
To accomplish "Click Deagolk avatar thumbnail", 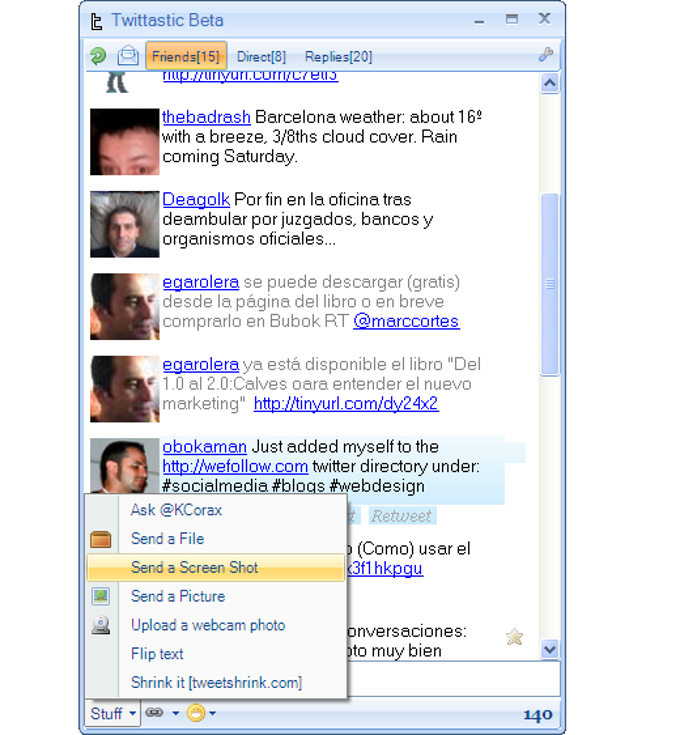I will pyautogui.click(x=125, y=224).
